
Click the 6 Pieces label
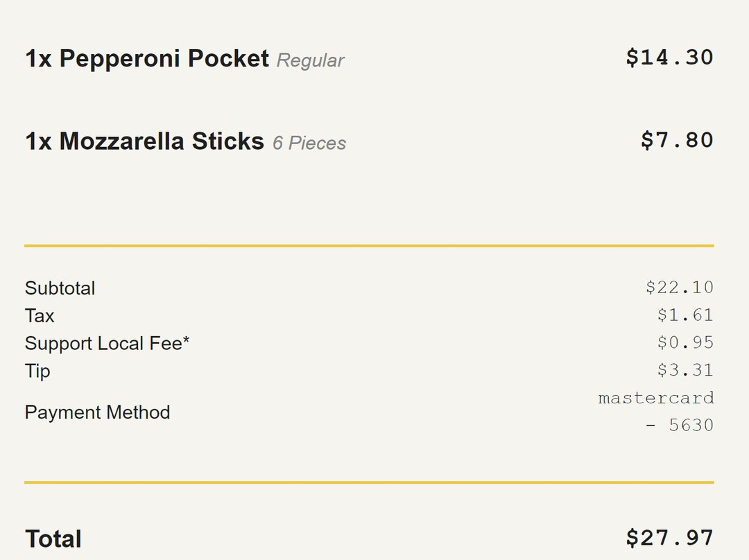[309, 143]
